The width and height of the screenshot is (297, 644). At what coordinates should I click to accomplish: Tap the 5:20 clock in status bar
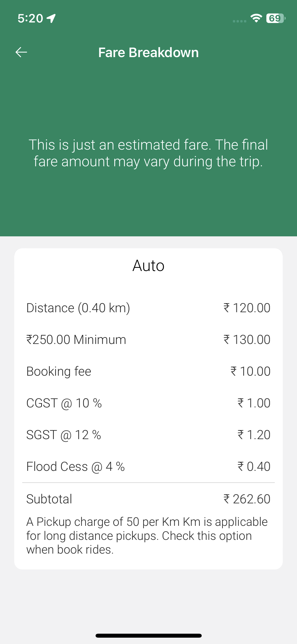pyautogui.click(x=30, y=19)
